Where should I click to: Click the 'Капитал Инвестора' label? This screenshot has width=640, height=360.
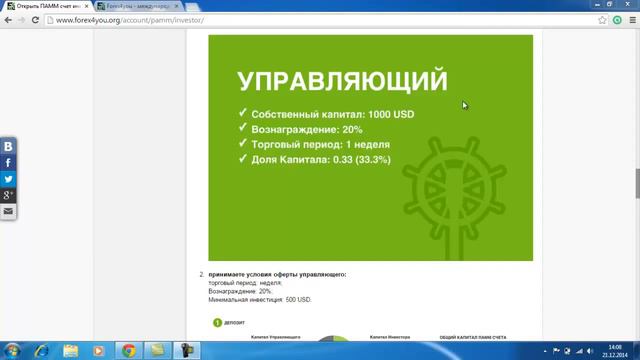(390, 337)
